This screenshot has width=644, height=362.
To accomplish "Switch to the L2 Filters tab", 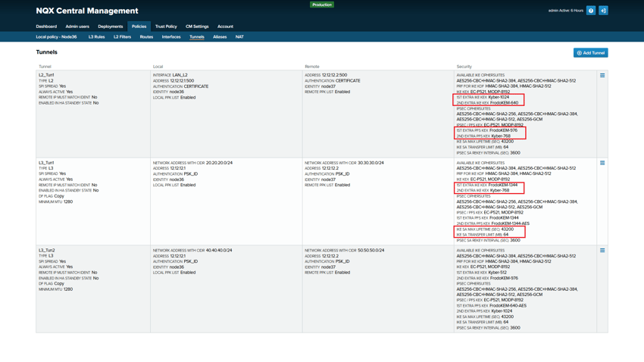I will (x=122, y=37).
